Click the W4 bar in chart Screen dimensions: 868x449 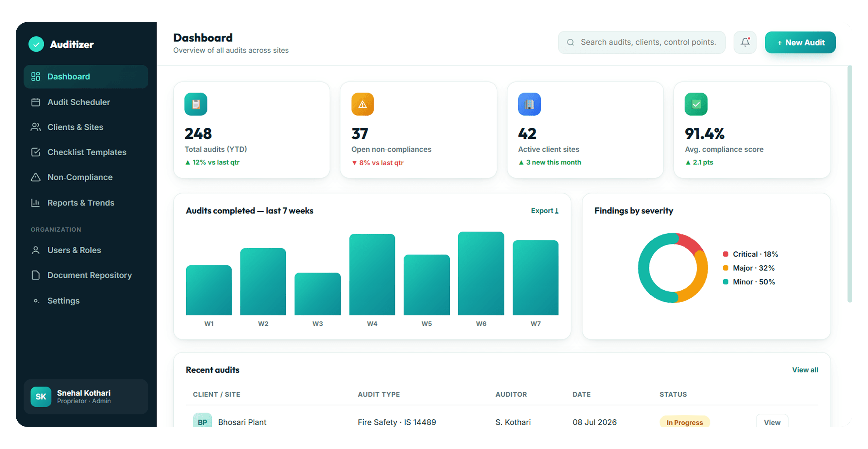(372, 274)
